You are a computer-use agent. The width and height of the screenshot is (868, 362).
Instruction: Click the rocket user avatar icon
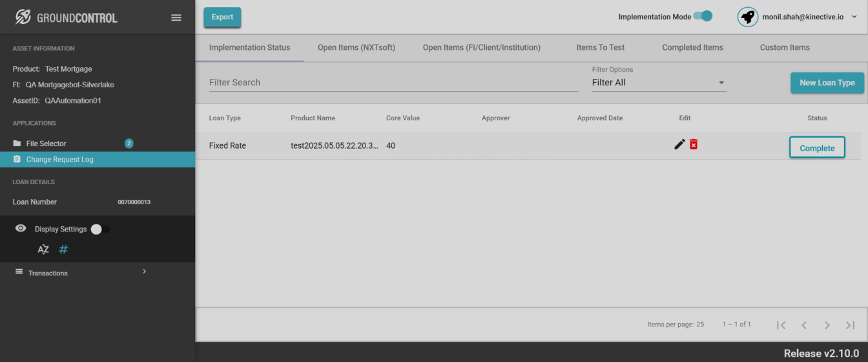point(748,17)
